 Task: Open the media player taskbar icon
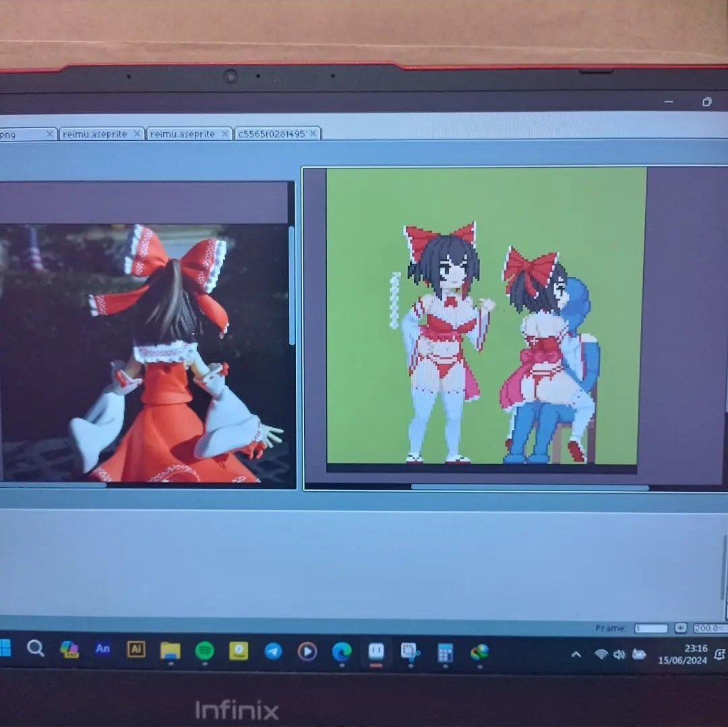(x=307, y=652)
